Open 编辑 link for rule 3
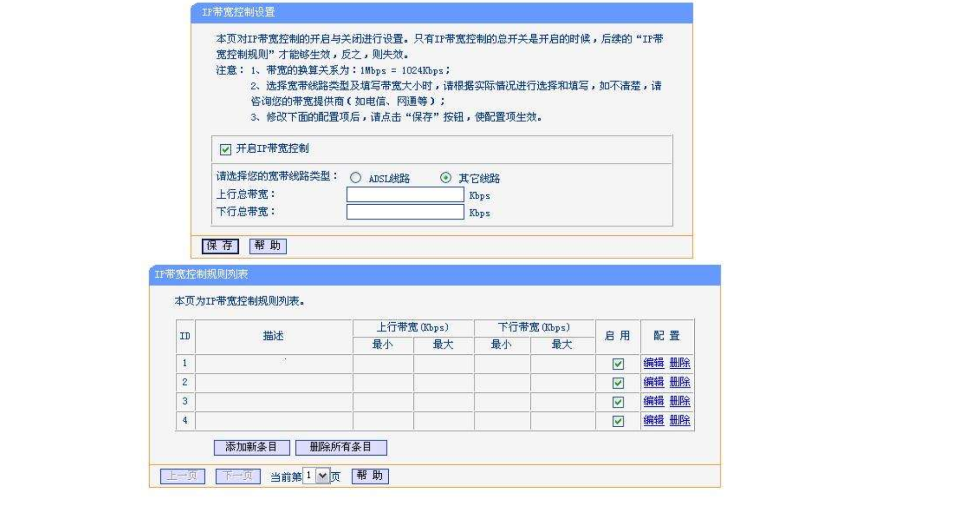Screen dimensions: 980x508 click(x=653, y=401)
